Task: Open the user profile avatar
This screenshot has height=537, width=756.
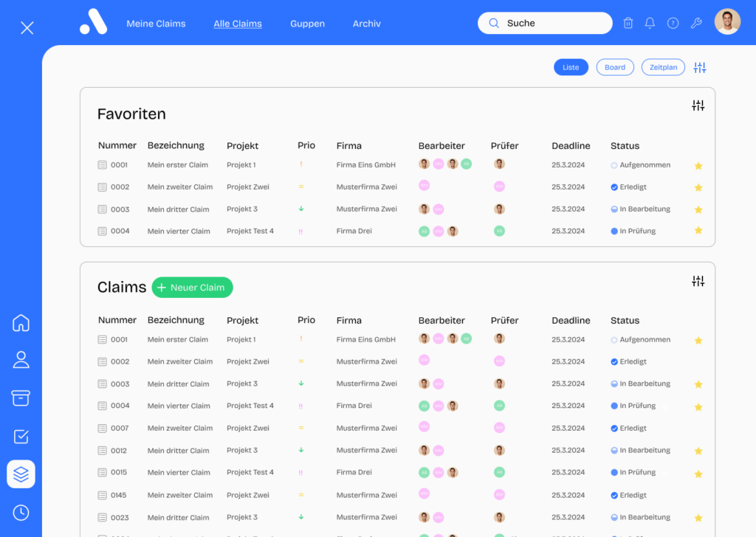Action: [727, 21]
